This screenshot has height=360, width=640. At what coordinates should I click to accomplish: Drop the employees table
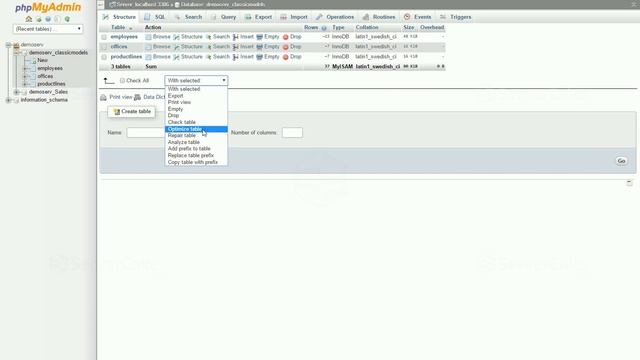tap(292, 37)
